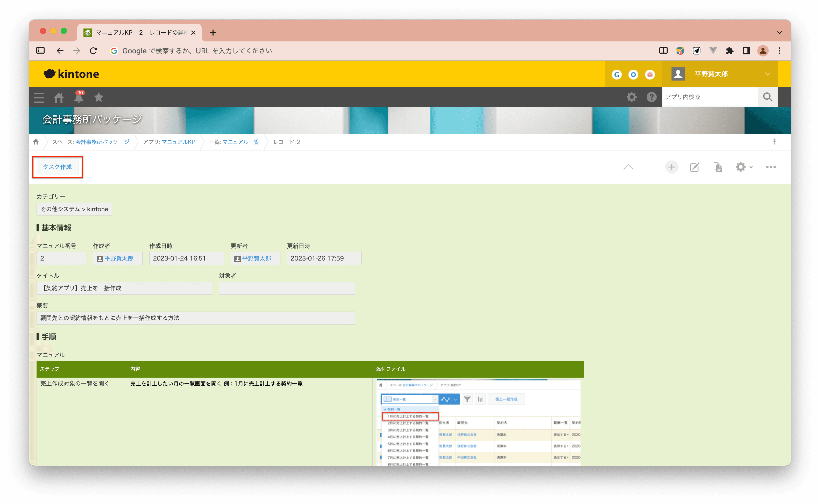Open kintone settings gear in dark bar
The image size is (820, 504).
(x=631, y=97)
